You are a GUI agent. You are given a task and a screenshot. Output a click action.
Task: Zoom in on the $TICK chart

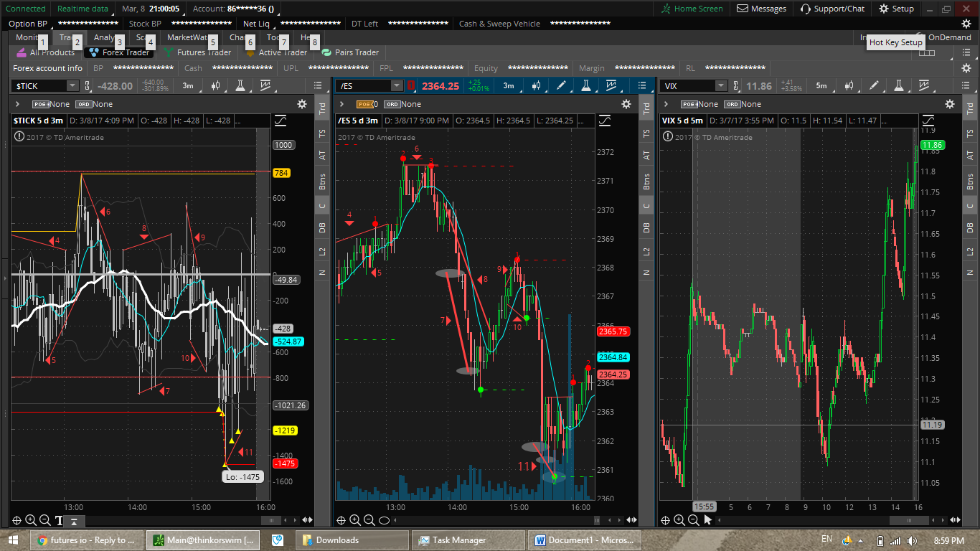coord(30,520)
